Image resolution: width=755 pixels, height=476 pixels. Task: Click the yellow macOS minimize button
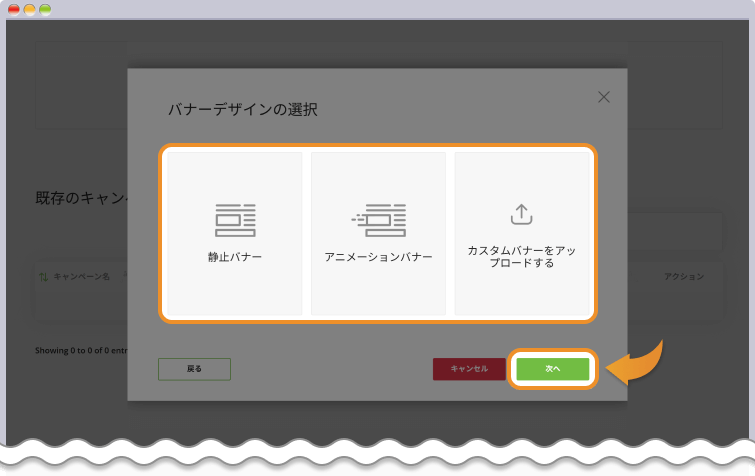tap(30, 9)
